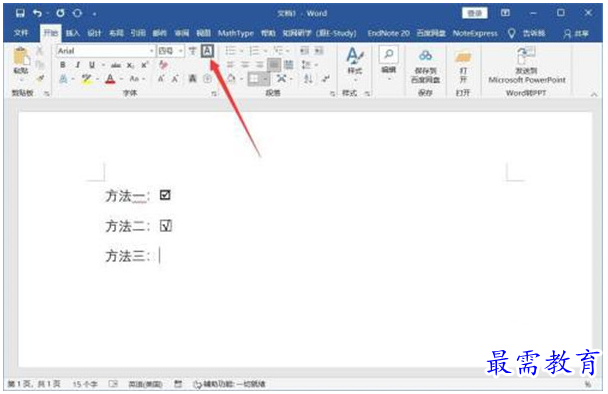Align text to the left
The height and width of the screenshot is (394, 608).
tap(230, 64)
